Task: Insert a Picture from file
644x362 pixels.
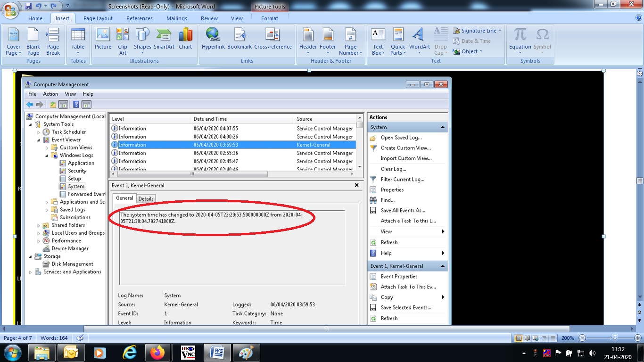Action: 103,39
